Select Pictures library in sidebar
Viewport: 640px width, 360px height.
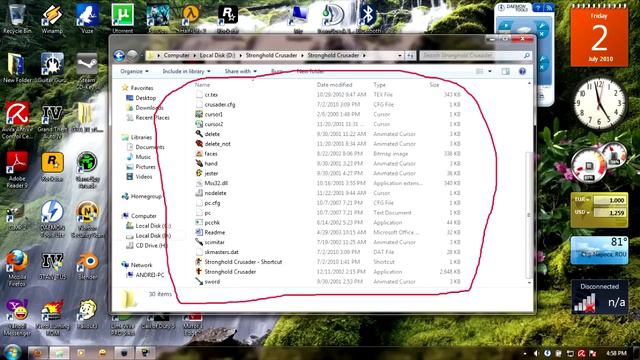(145, 167)
